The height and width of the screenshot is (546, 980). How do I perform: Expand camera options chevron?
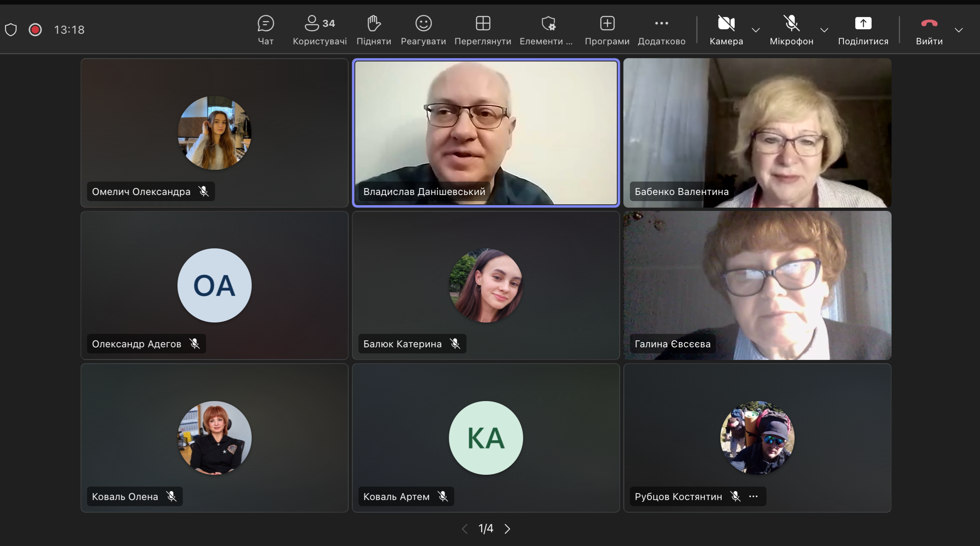pyautogui.click(x=755, y=30)
